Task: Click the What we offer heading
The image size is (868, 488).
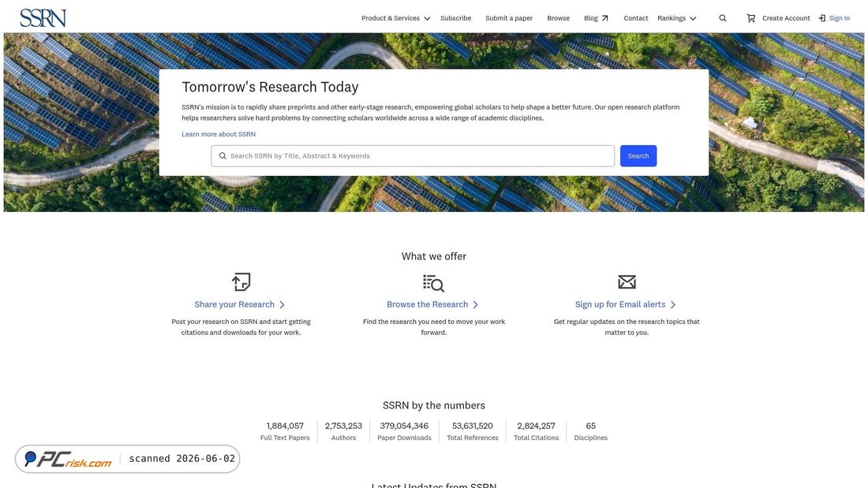Action: (434, 256)
